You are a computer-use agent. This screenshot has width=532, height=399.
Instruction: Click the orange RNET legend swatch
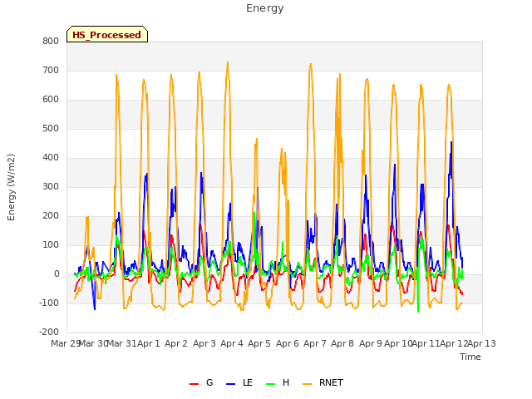click(x=307, y=384)
